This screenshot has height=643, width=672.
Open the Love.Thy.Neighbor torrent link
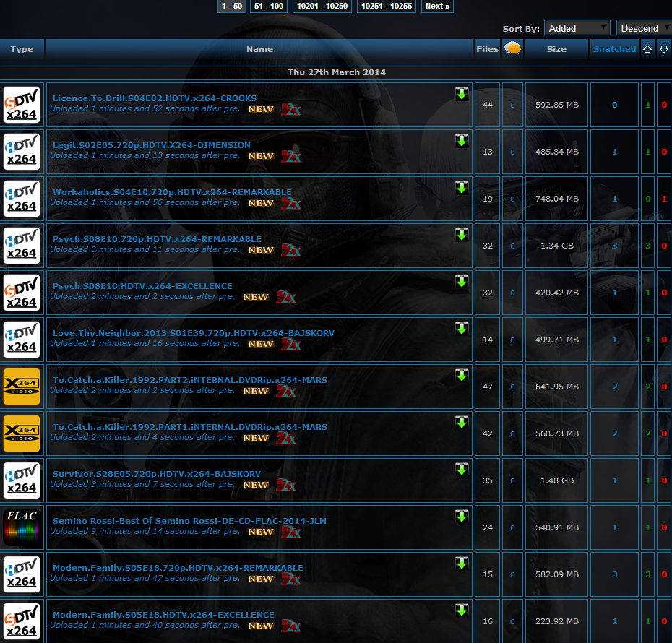point(192,332)
